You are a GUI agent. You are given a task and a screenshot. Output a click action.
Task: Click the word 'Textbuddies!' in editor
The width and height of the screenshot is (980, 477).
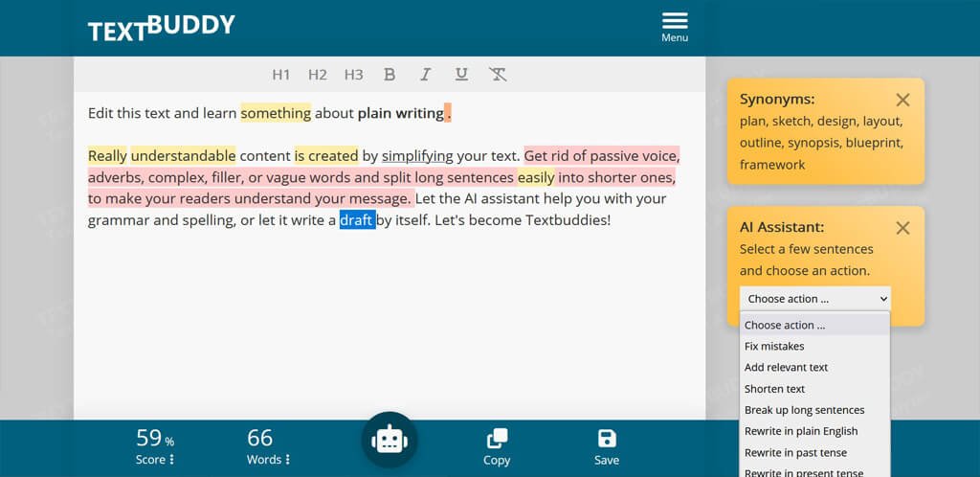pyautogui.click(x=568, y=220)
